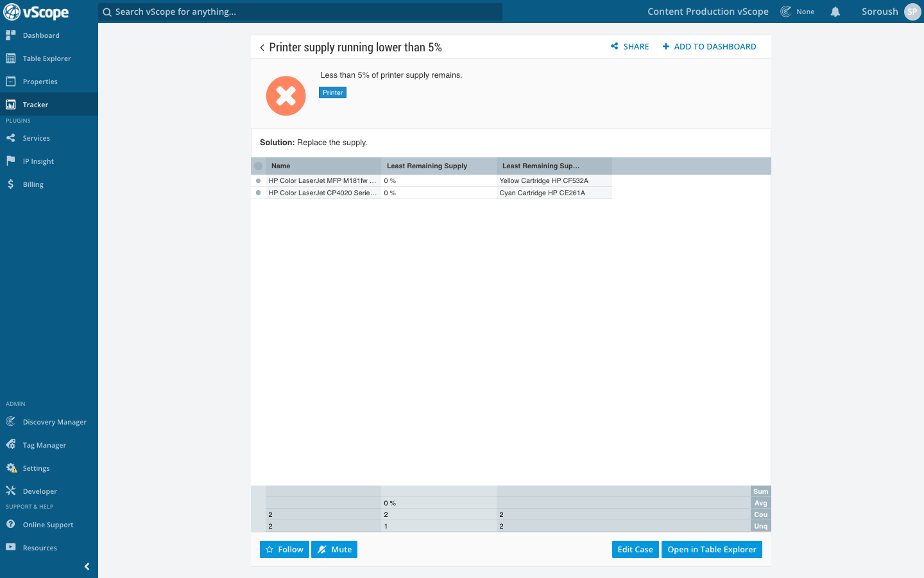Click the Least Remaining Sup... column header

click(554, 166)
